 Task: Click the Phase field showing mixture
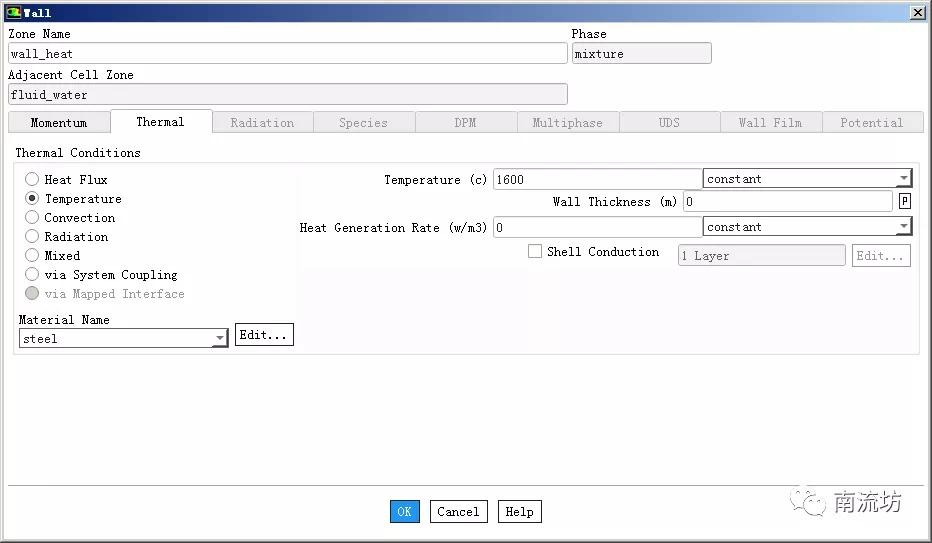click(641, 53)
